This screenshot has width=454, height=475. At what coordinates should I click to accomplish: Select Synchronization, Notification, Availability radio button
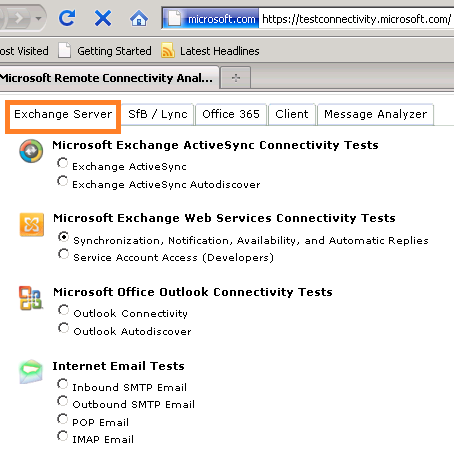point(63,237)
